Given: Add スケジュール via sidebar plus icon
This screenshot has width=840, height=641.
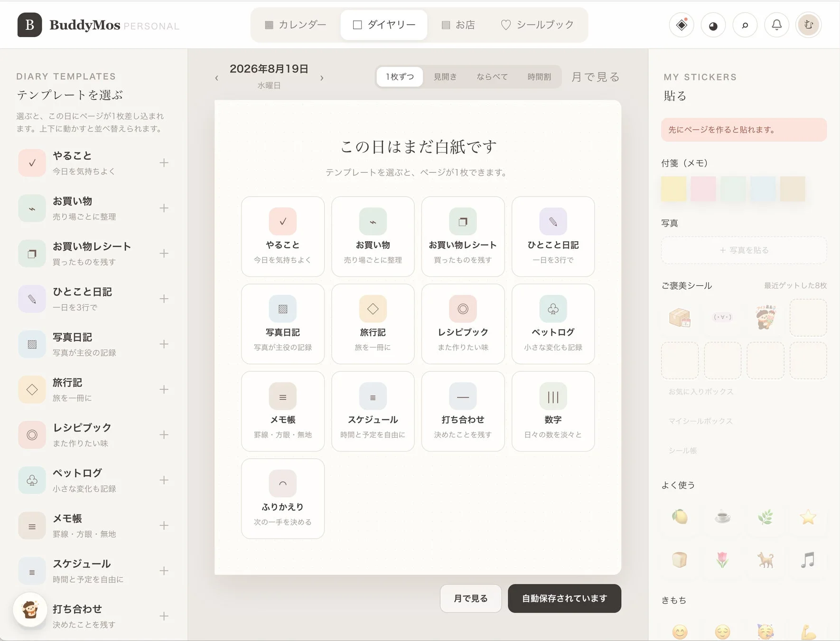Looking at the screenshot, I should 164,571.
